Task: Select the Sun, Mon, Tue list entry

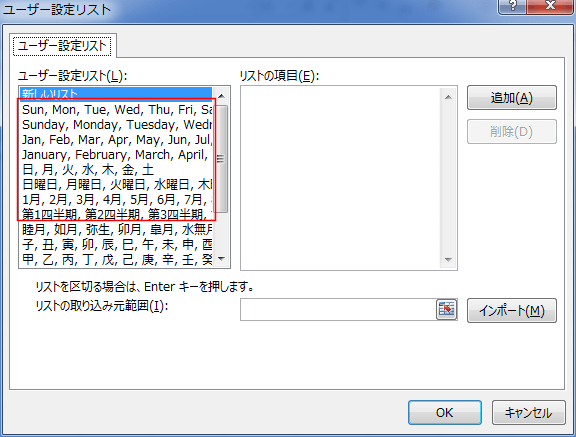Action: 116,109
